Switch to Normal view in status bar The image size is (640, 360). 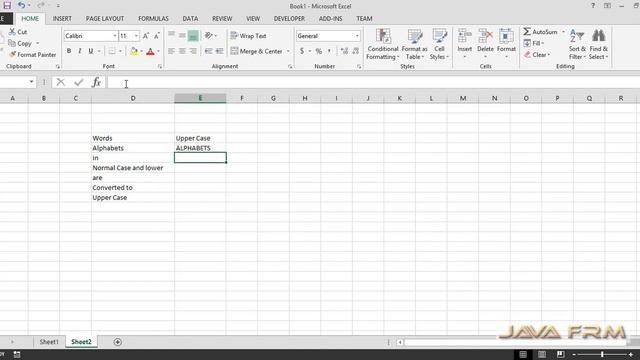click(x=523, y=354)
